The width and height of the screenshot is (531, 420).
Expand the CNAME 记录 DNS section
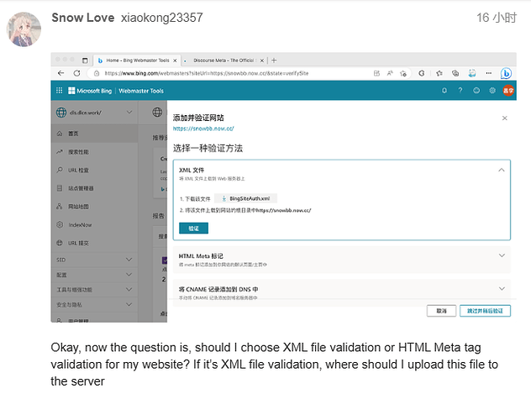click(x=502, y=288)
